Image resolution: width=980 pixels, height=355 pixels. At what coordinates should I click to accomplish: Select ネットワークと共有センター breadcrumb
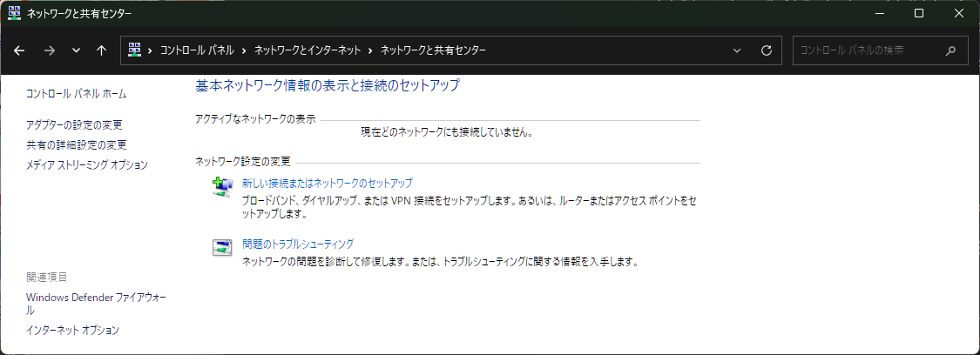[x=433, y=50]
